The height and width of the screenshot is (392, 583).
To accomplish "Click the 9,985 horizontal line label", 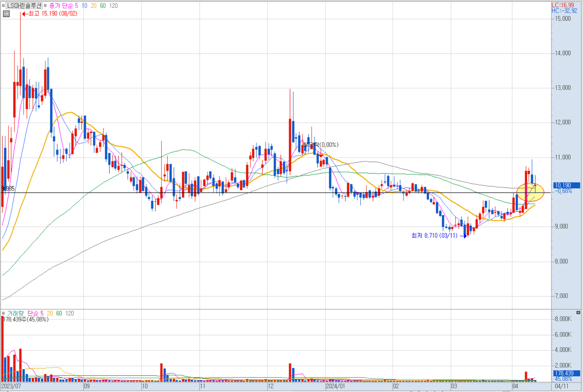I will 8,189.
